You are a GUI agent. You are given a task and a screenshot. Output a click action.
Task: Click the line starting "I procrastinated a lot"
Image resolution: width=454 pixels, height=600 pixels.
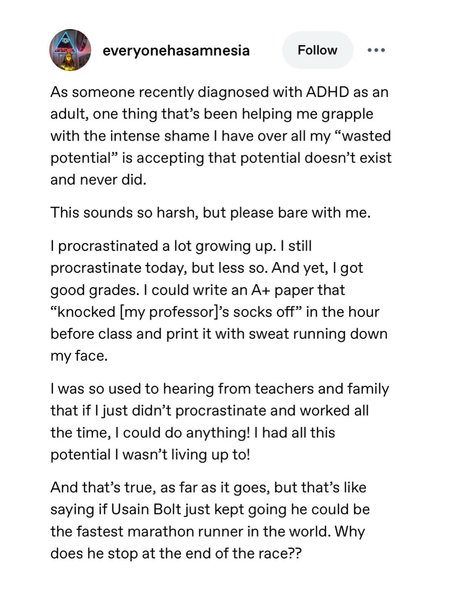click(181, 246)
